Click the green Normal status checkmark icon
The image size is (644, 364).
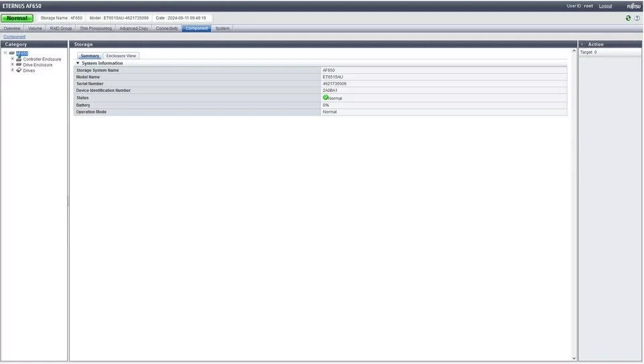point(325,97)
